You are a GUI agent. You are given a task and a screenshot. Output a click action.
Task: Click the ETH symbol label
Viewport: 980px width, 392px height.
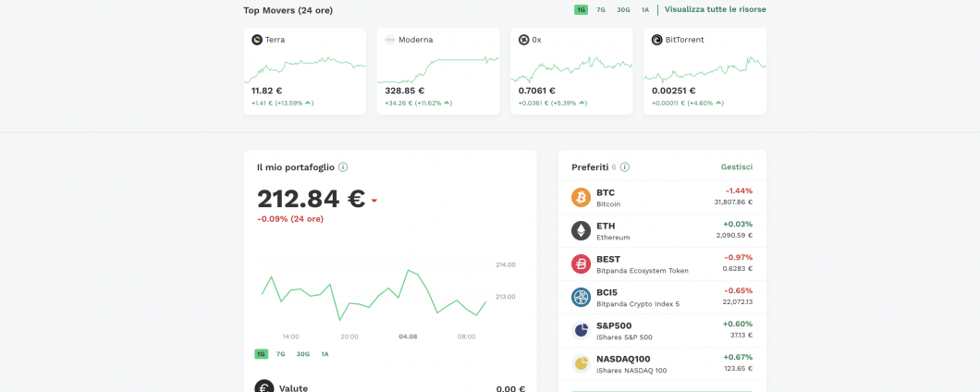click(x=606, y=226)
